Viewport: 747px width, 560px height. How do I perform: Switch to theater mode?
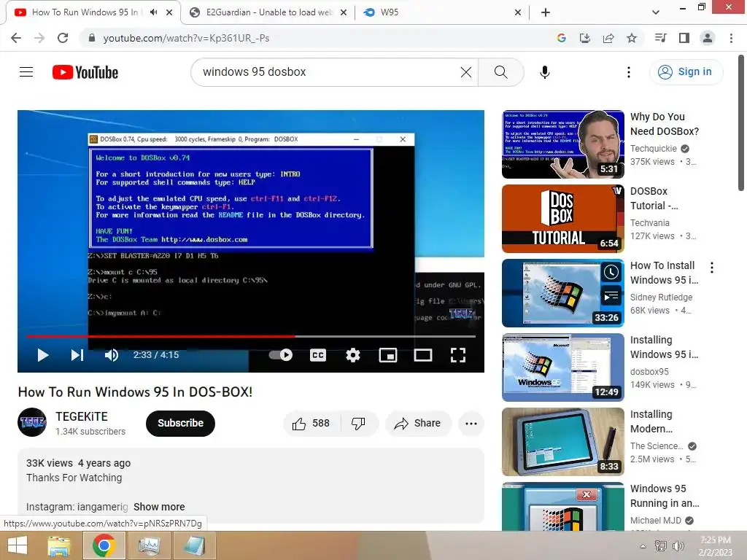coord(423,355)
